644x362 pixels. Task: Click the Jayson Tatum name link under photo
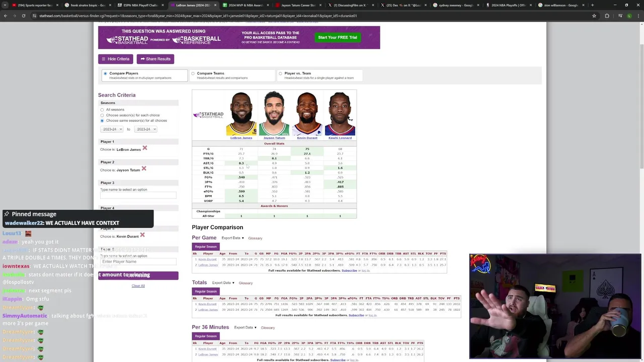click(x=274, y=138)
